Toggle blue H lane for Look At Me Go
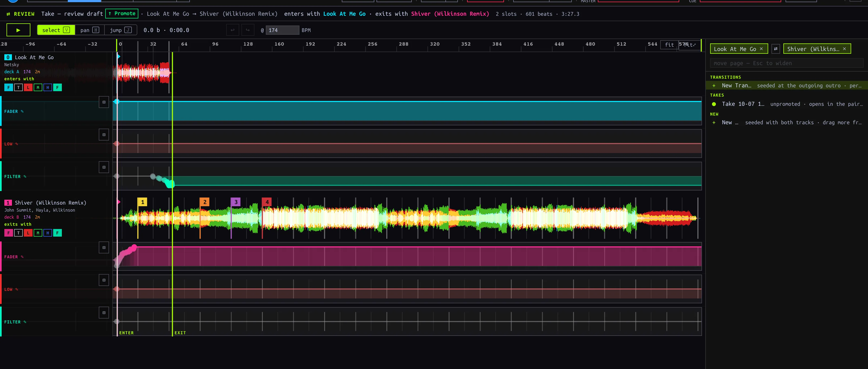 point(47,88)
